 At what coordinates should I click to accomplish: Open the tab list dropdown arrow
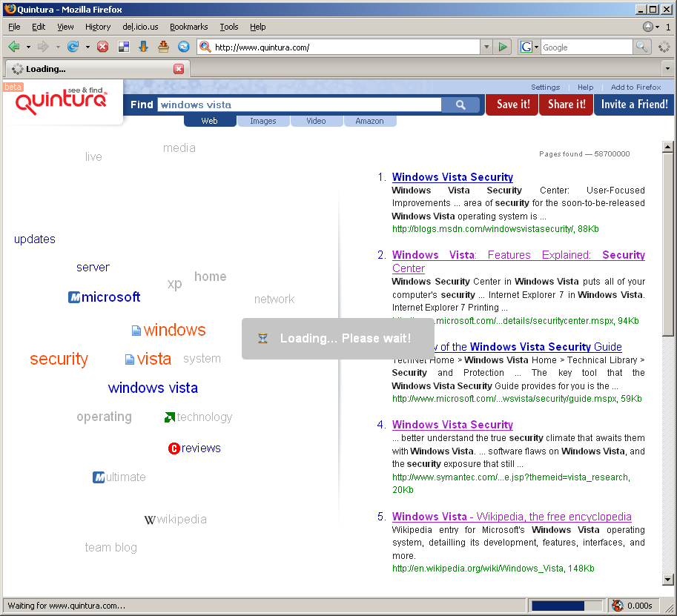667,69
